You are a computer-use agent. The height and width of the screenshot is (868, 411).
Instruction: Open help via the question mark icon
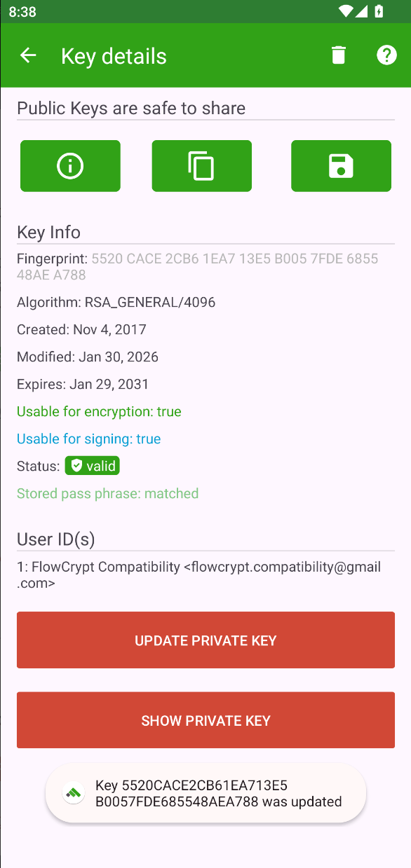(x=386, y=55)
